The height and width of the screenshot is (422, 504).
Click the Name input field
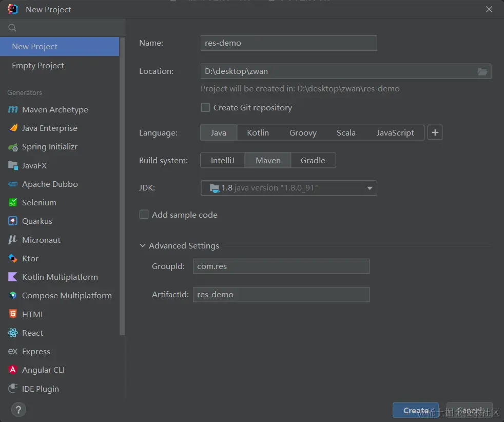click(288, 43)
